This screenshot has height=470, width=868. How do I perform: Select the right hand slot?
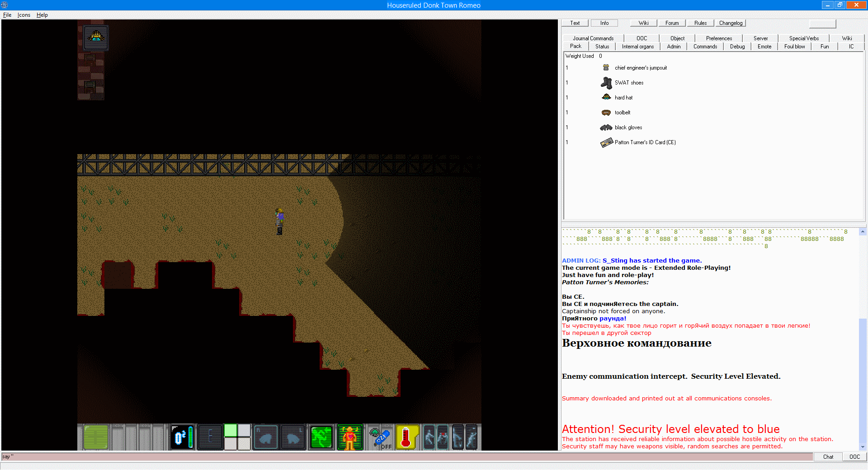pos(265,437)
